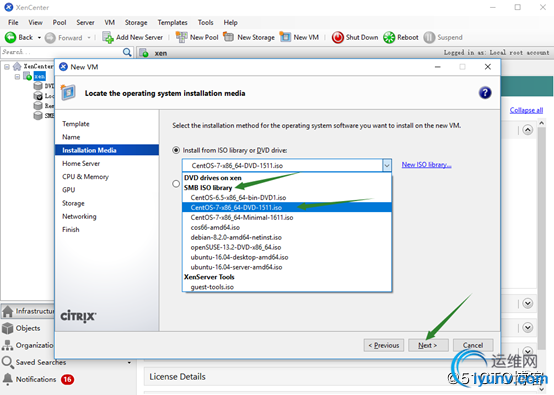Choose ubuntu-16.04-server-amd64.iso
The height and width of the screenshot is (395, 554).
[x=287, y=267]
